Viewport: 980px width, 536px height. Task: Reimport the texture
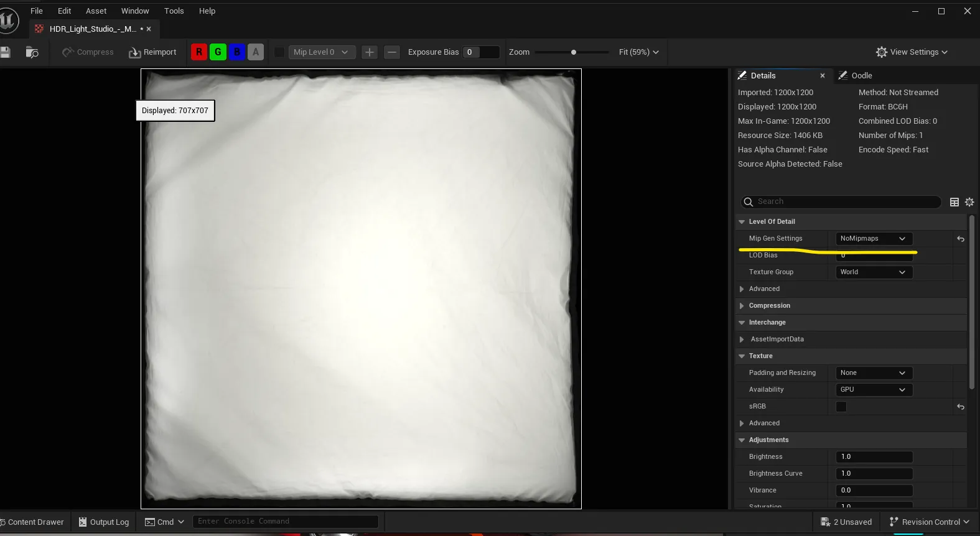click(x=152, y=52)
